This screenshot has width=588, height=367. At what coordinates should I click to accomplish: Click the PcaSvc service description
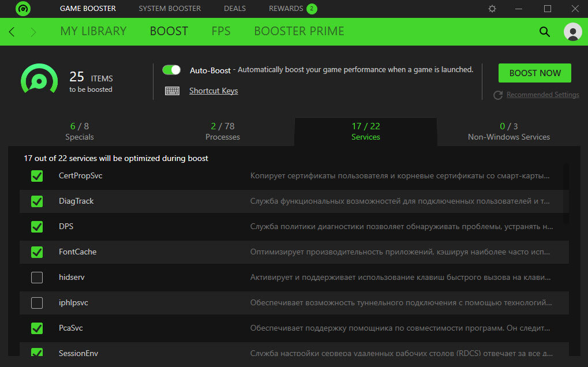click(400, 328)
